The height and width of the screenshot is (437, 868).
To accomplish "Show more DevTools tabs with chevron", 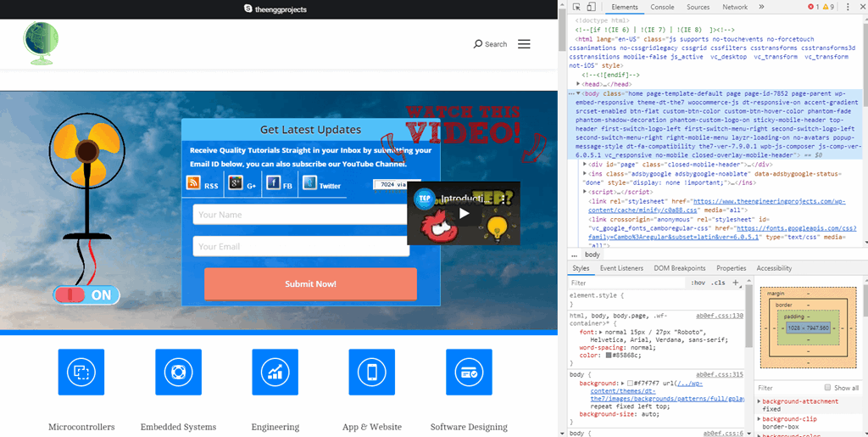I will pos(760,7).
